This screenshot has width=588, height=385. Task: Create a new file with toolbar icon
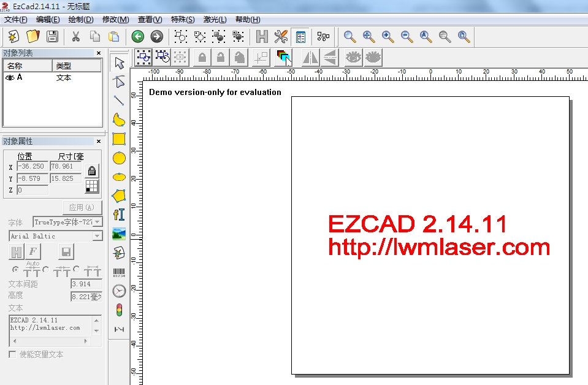14,36
